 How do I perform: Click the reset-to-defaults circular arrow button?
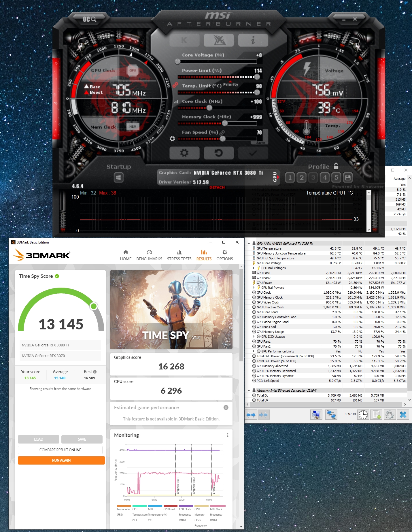click(x=219, y=153)
